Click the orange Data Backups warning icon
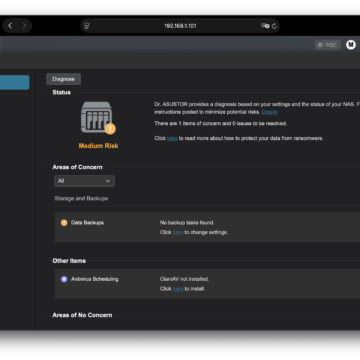The width and height of the screenshot is (360, 360). tap(64, 223)
